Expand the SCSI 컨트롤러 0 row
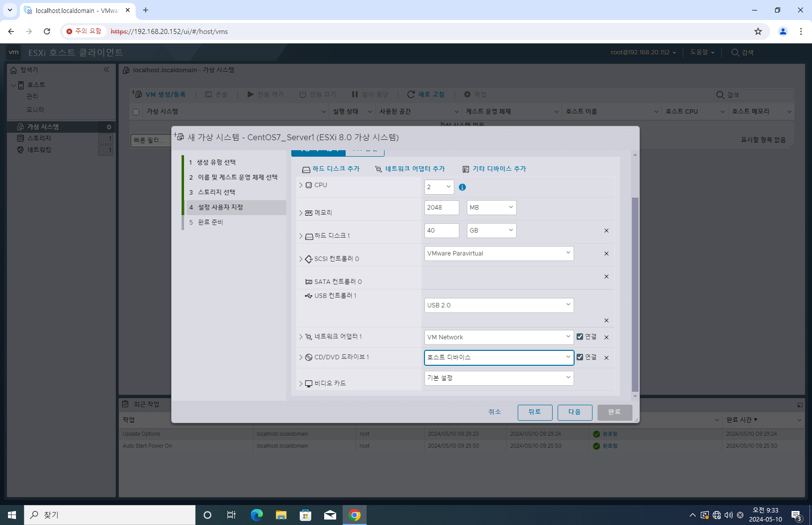This screenshot has height=525, width=812. [x=301, y=259]
